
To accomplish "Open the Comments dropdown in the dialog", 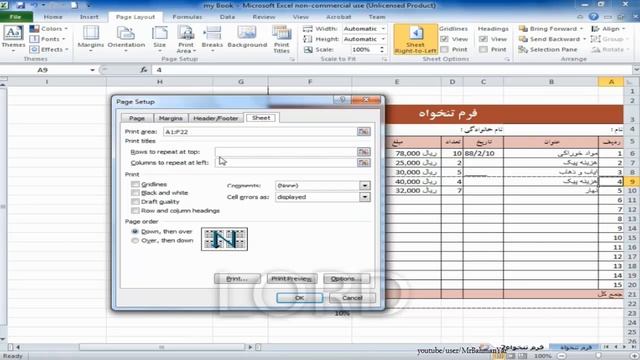I will tap(364, 185).
